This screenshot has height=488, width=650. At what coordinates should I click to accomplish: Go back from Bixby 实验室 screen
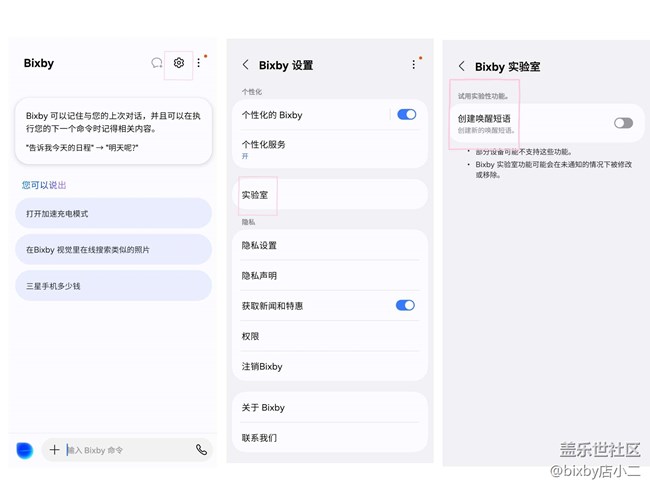tap(461, 67)
